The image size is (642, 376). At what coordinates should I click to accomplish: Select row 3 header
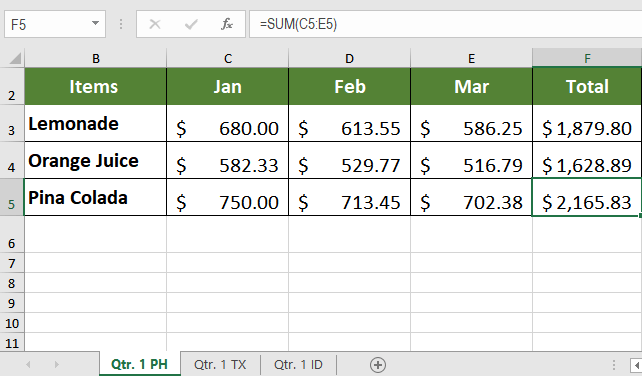(12, 123)
